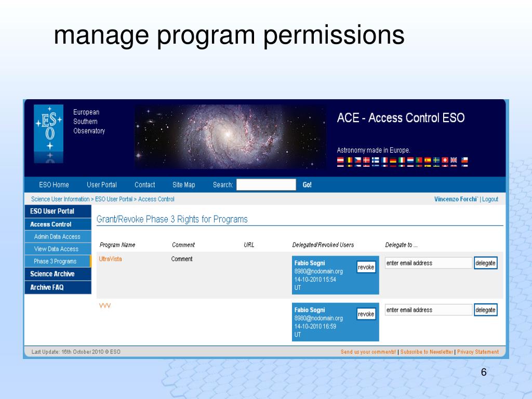Open ESO Home in navigation bar
Image resolution: width=532 pixels, height=399 pixels.
tap(54, 185)
